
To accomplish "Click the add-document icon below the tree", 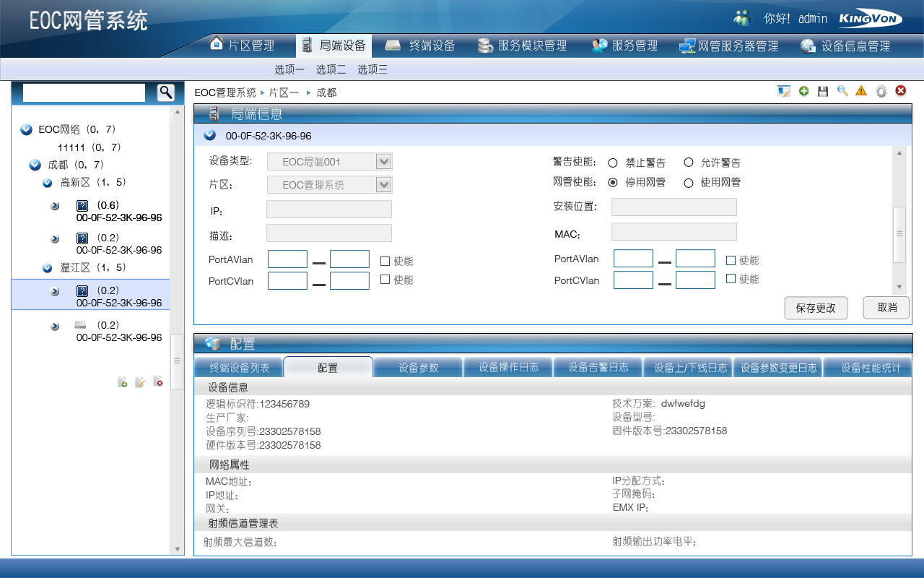I will pos(123,382).
